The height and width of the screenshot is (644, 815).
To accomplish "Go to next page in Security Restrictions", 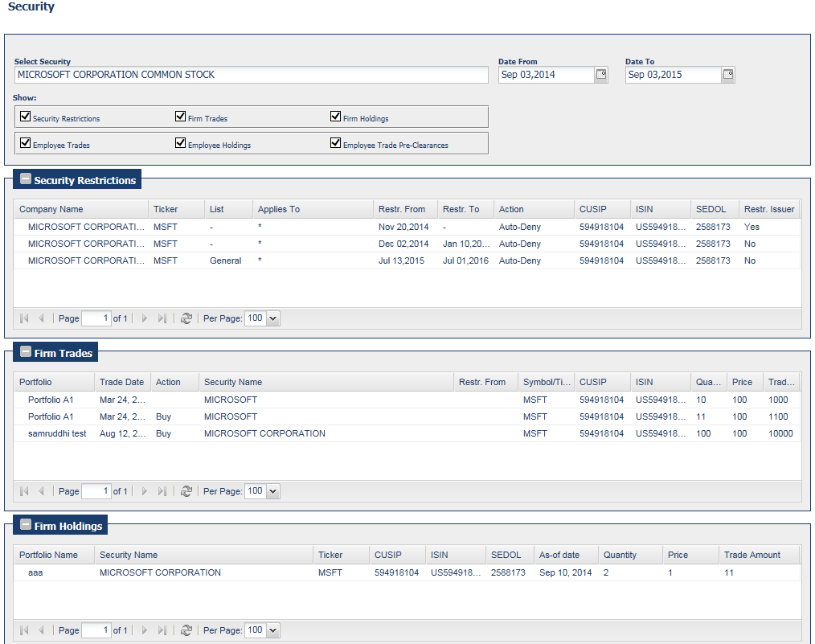I will click(145, 318).
